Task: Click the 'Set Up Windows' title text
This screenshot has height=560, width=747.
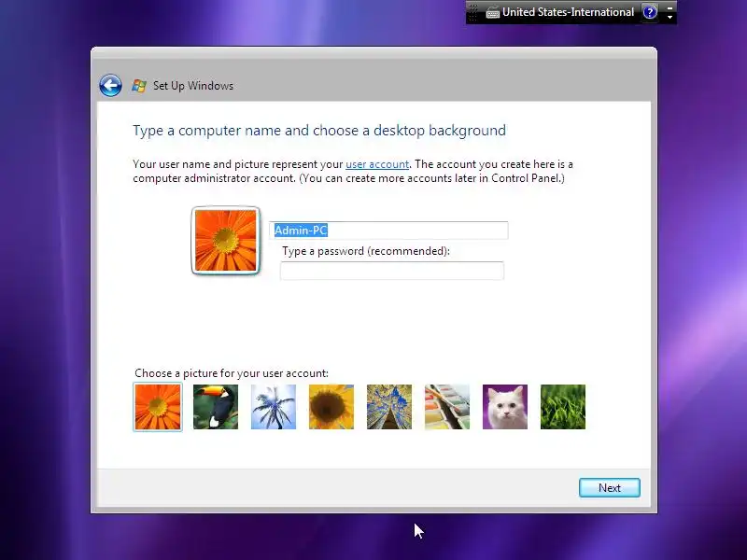Action: (x=193, y=86)
